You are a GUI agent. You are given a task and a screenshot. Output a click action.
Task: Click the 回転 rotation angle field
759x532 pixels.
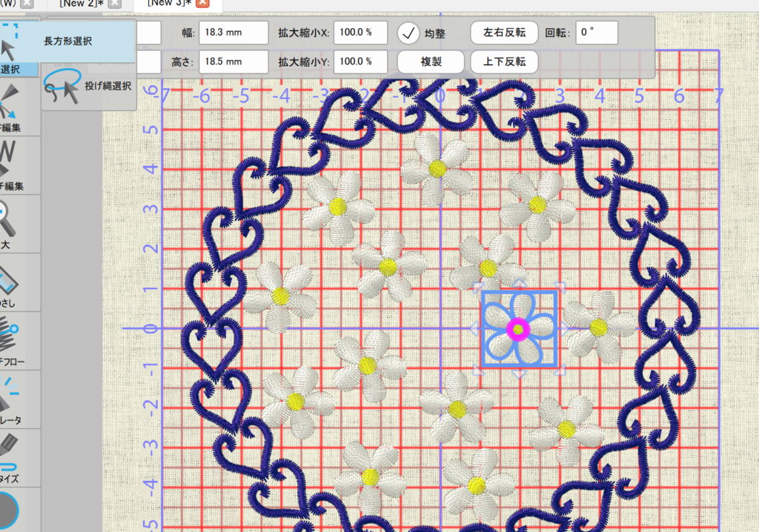[x=596, y=33]
